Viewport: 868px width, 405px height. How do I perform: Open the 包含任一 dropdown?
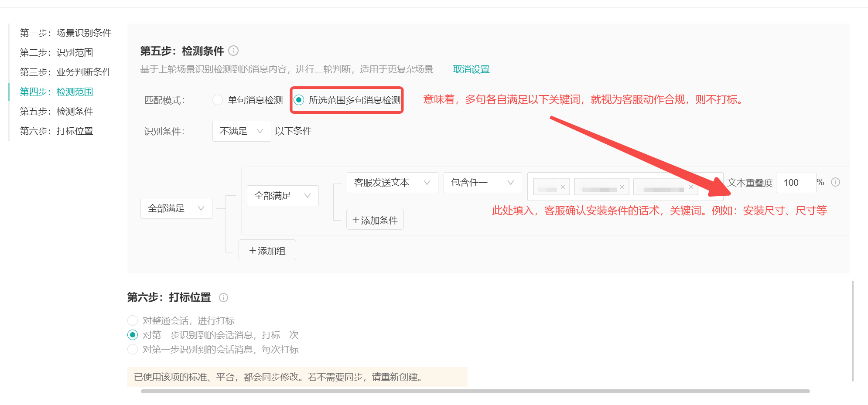point(482,183)
